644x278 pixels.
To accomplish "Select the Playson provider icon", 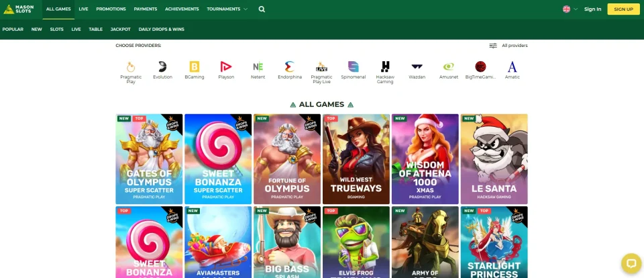I will coord(226,66).
